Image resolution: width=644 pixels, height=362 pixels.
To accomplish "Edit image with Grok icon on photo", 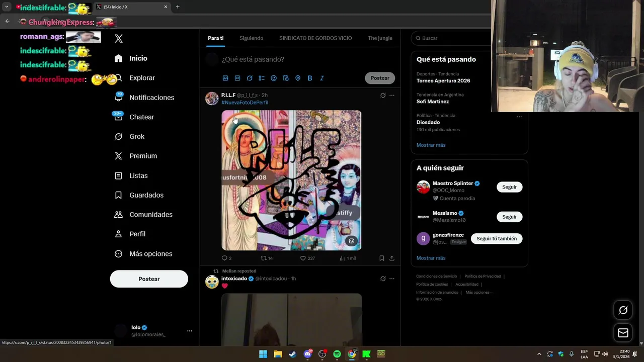I will click(x=352, y=241).
